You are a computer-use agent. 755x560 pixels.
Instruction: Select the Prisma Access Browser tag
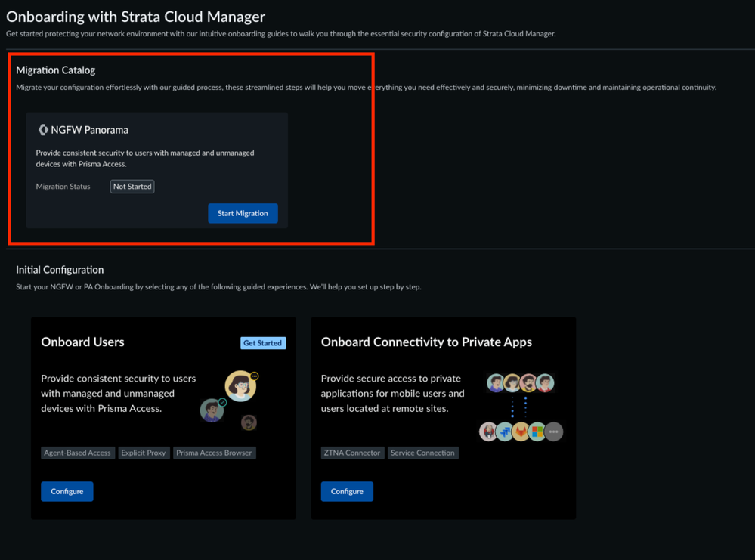pyautogui.click(x=215, y=453)
